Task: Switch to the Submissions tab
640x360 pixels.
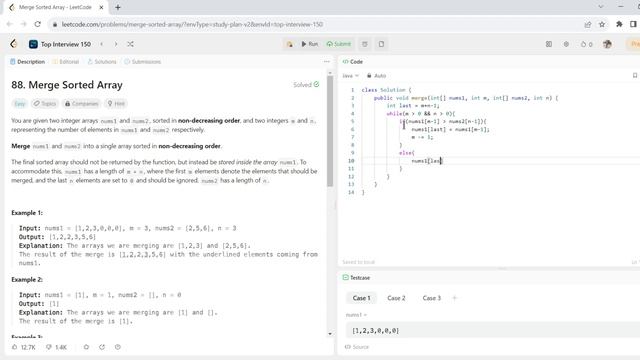Action: (142, 62)
